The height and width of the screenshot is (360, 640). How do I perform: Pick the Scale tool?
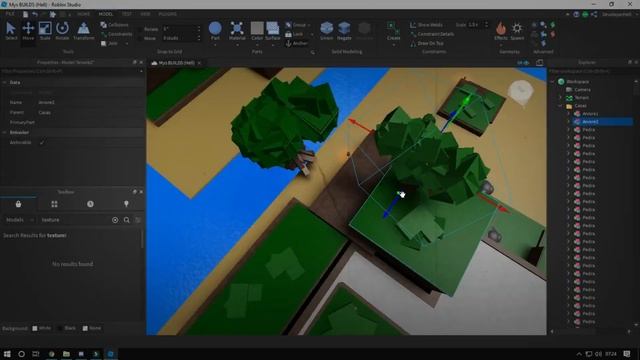pyautogui.click(x=45, y=31)
